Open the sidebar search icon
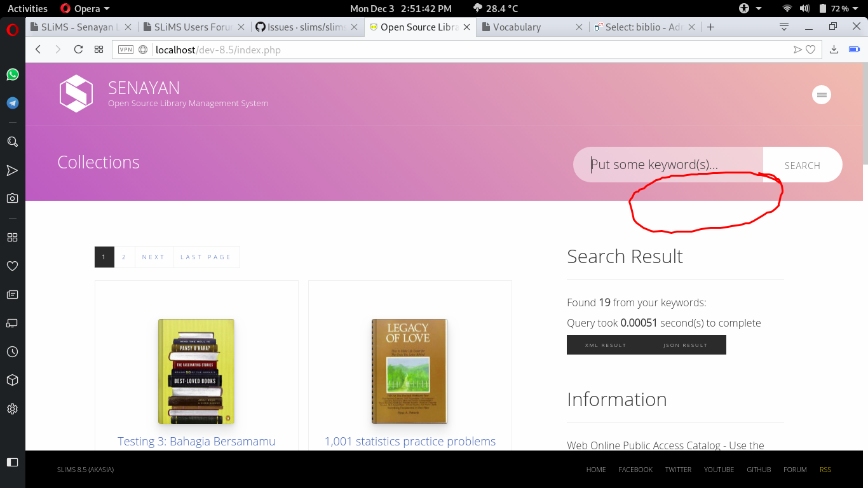Image resolution: width=868 pixels, height=488 pixels. 12,142
